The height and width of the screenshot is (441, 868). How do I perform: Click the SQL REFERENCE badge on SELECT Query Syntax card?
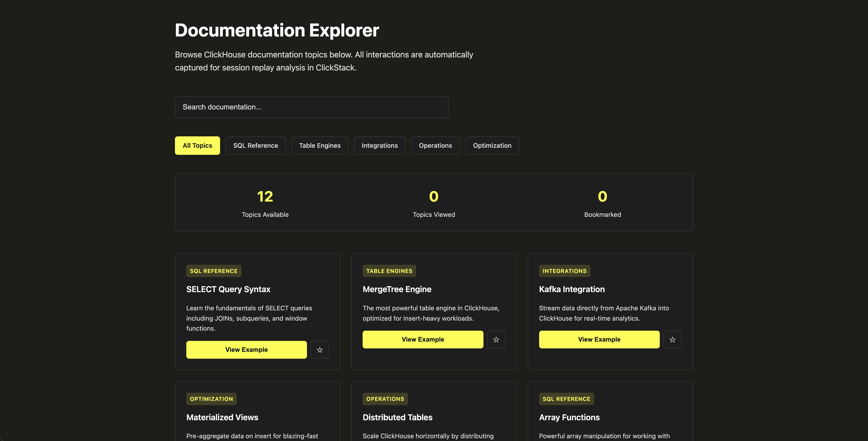[x=214, y=270]
